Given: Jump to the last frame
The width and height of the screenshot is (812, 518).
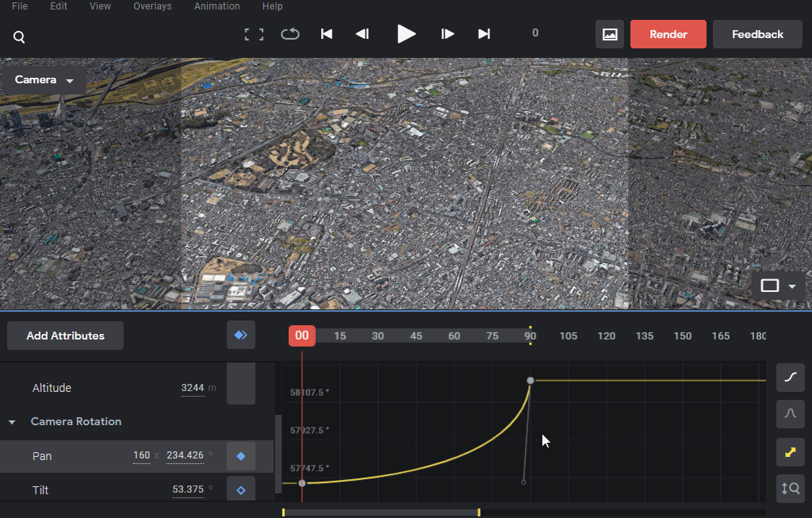Looking at the screenshot, I should tap(484, 34).
